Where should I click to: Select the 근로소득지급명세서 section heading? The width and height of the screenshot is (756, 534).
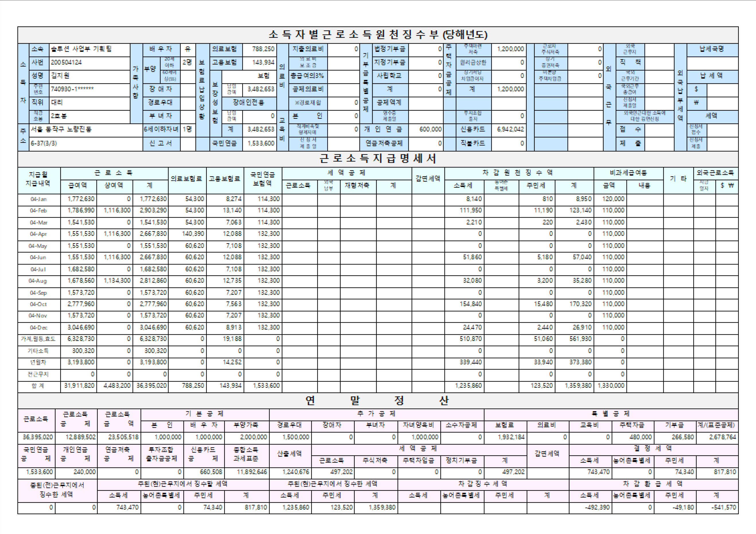click(x=378, y=158)
